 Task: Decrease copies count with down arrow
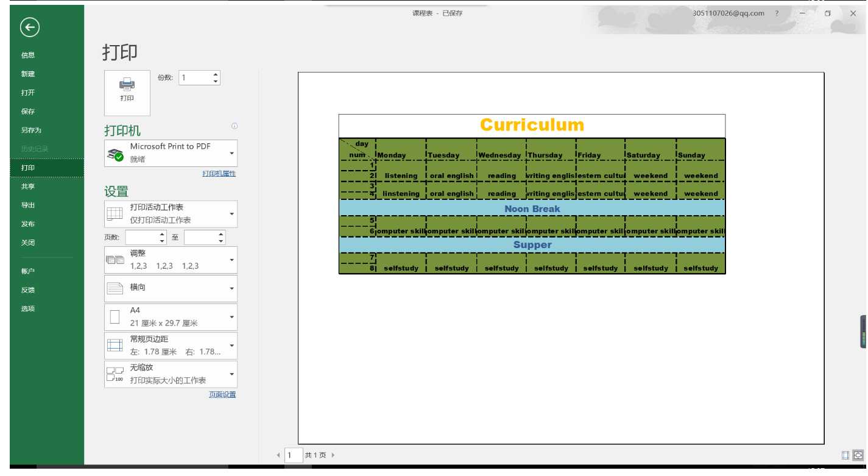[215, 81]
